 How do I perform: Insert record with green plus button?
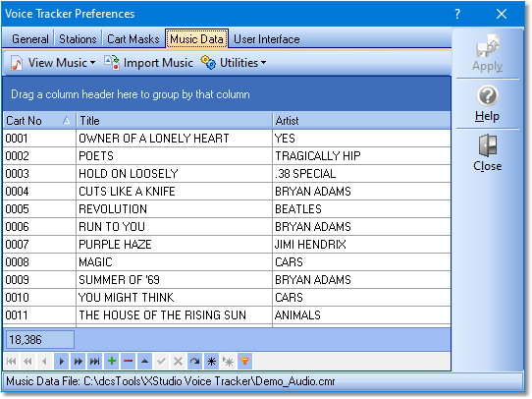pos(112,362)
